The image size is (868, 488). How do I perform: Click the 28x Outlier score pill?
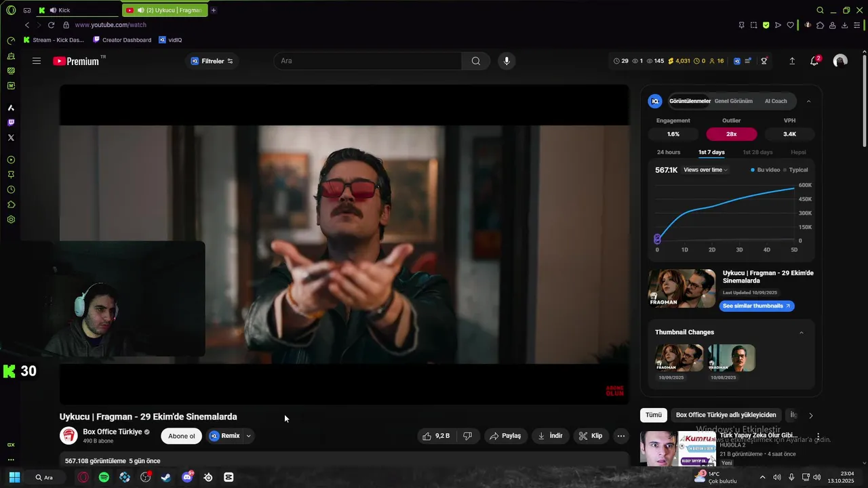[732, 134]
